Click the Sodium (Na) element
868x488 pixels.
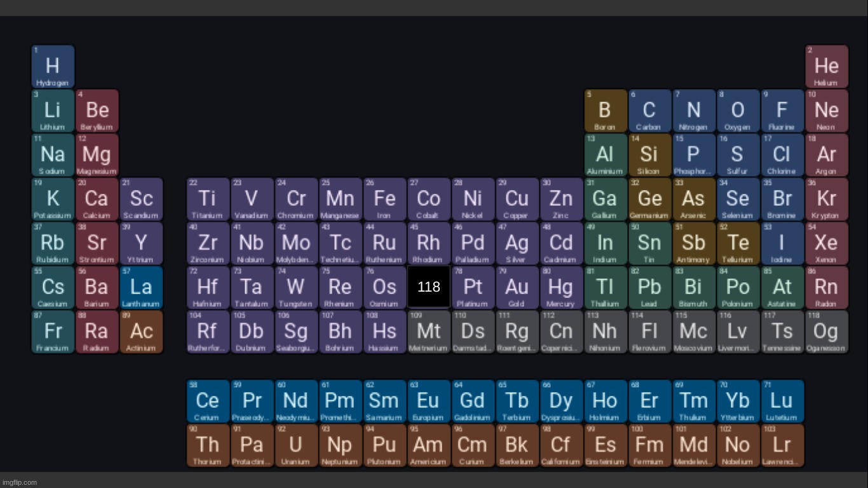53,154
